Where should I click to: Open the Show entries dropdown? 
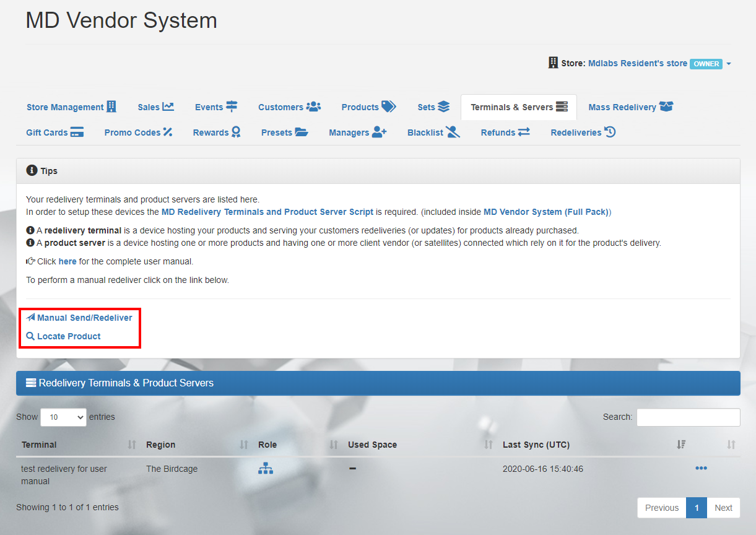pyautogui.click(x=63, y=417)
